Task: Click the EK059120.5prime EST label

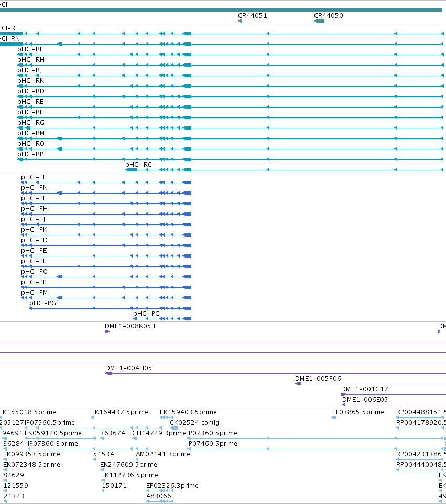Action: pos(53,433)
